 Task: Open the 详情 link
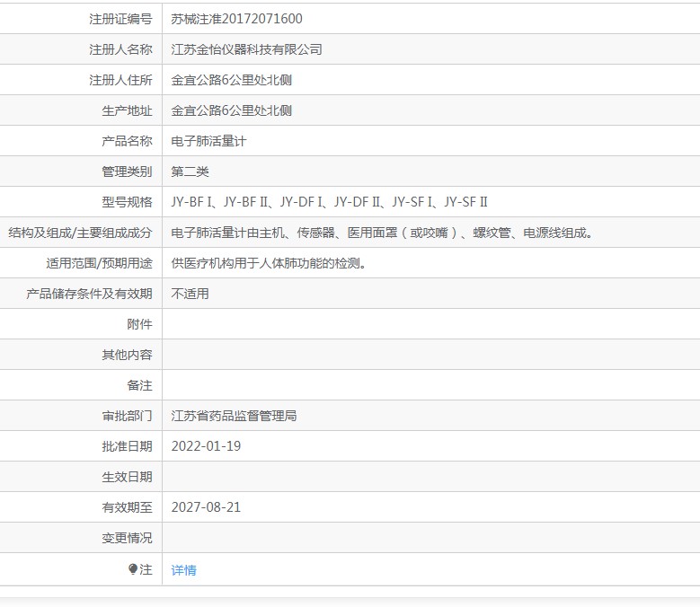point(183,570)
